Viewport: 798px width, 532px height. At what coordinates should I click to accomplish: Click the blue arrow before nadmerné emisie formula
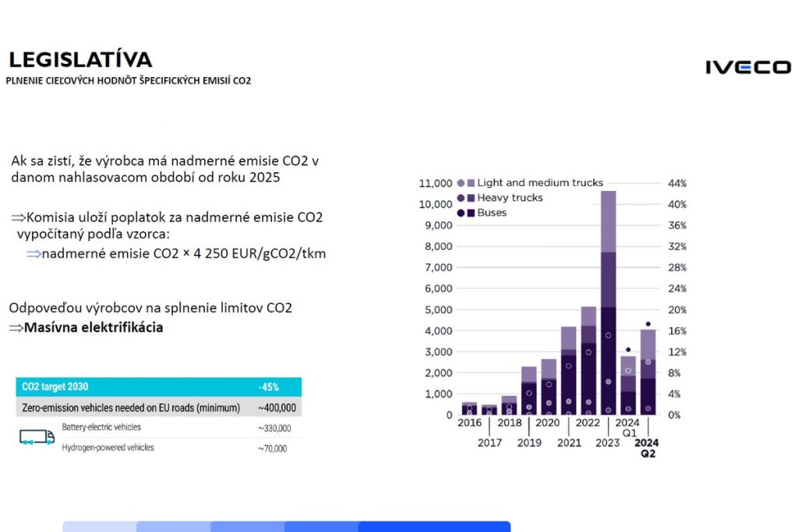click(x=34, y=254)
